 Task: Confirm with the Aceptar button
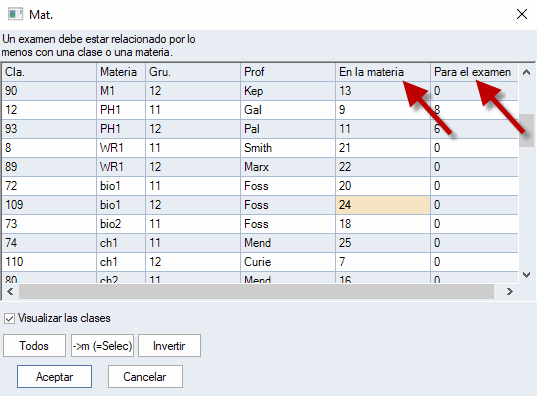pos(54,376)
